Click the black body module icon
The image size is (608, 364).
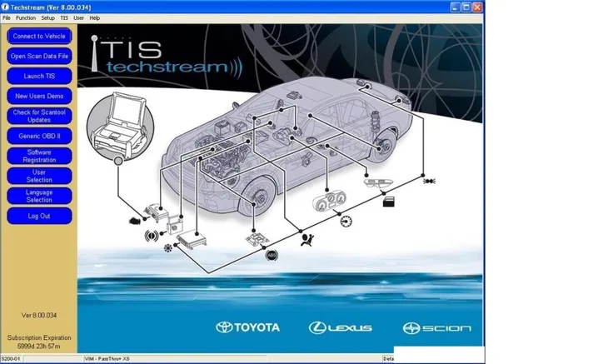point(388,202)
